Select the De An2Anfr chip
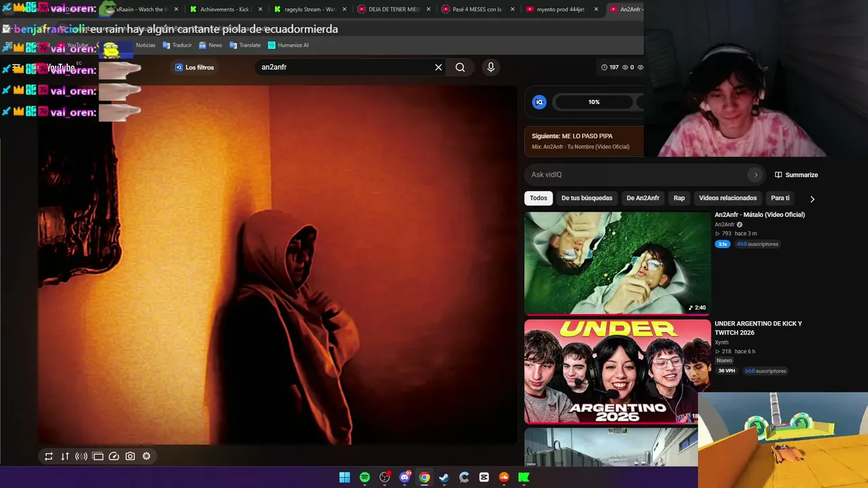Viewport: 868px width, 488px height. [643, 198]
